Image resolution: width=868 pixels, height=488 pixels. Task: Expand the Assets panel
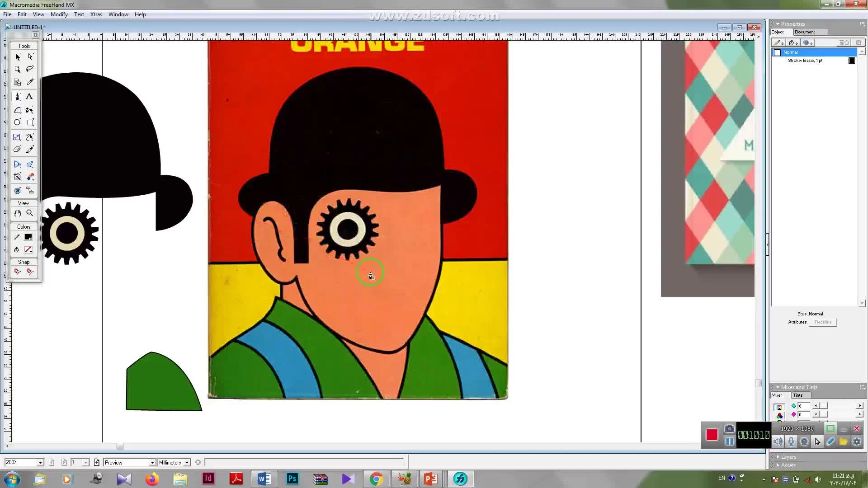pos(778,465)
